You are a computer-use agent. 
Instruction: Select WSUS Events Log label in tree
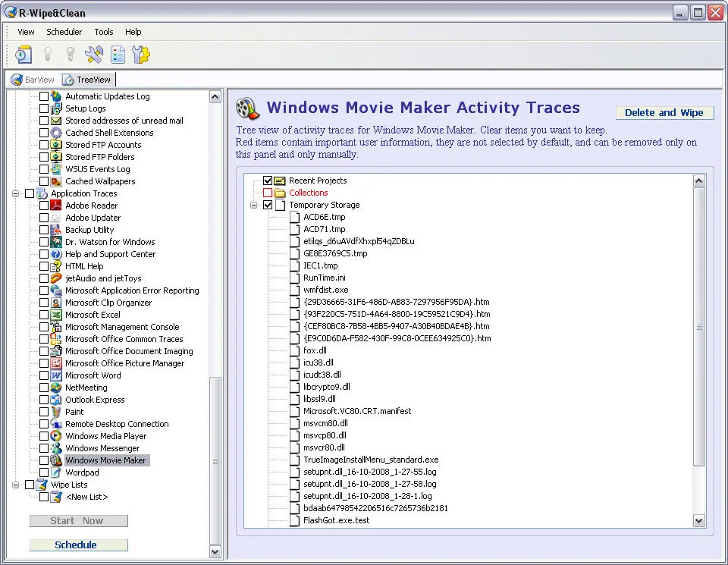click(x=98, y=169)
